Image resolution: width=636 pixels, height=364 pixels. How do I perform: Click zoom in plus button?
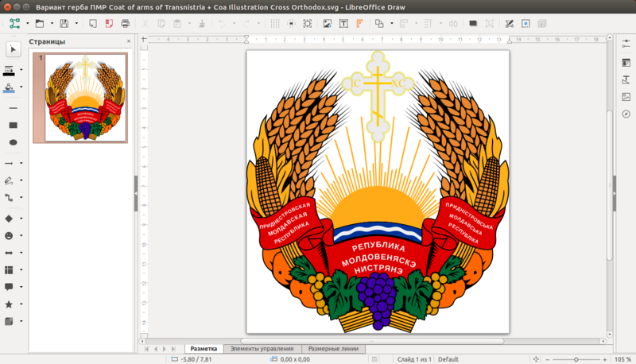[x=605, y=359]
